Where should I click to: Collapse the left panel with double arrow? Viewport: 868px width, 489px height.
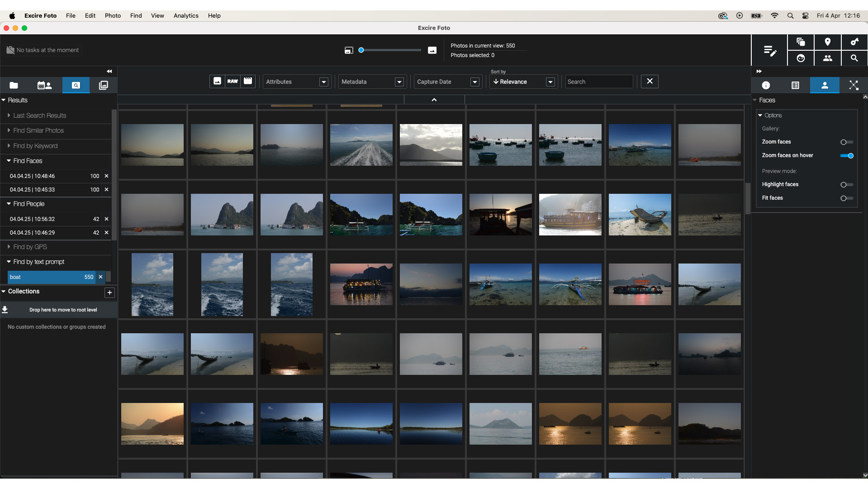pos(109,72)
